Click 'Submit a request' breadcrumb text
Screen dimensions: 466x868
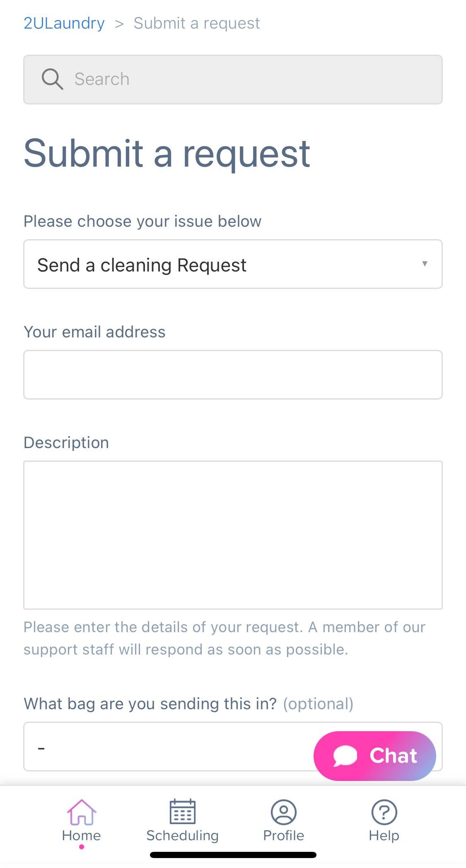(197, 23)
